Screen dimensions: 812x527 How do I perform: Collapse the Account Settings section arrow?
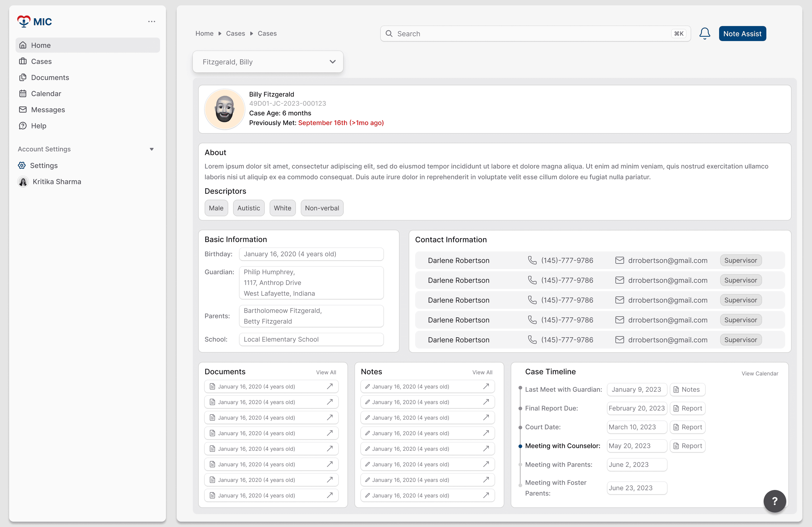tap(151, 149)
